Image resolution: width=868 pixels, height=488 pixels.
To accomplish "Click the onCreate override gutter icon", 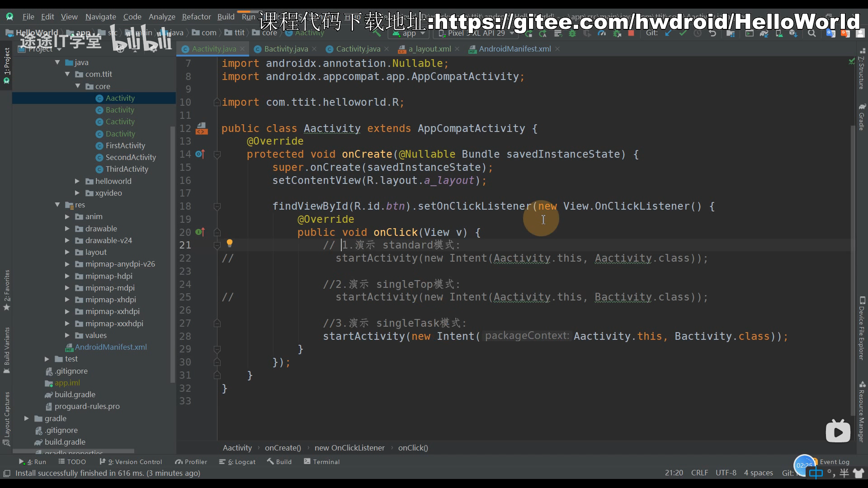I will tap(200, 154).
